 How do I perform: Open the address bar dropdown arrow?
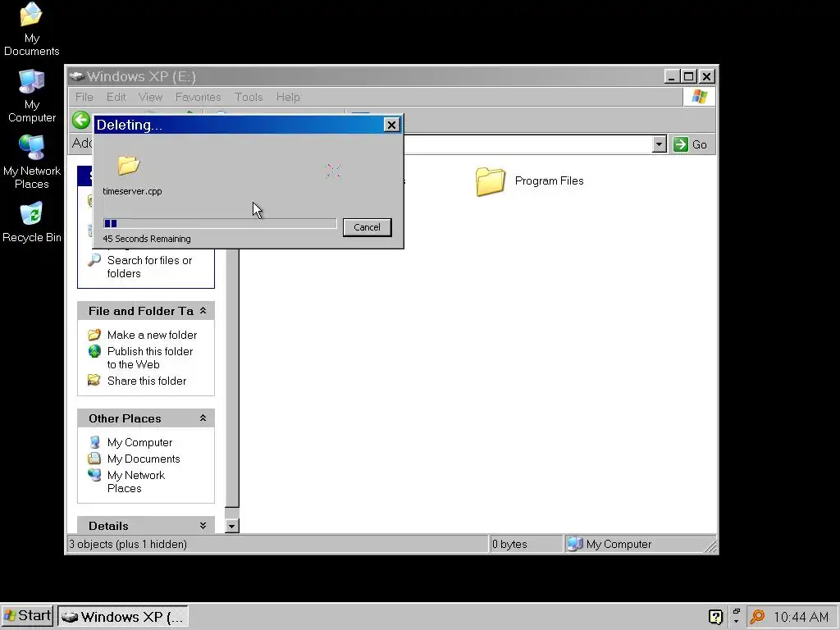coord(660,144)
